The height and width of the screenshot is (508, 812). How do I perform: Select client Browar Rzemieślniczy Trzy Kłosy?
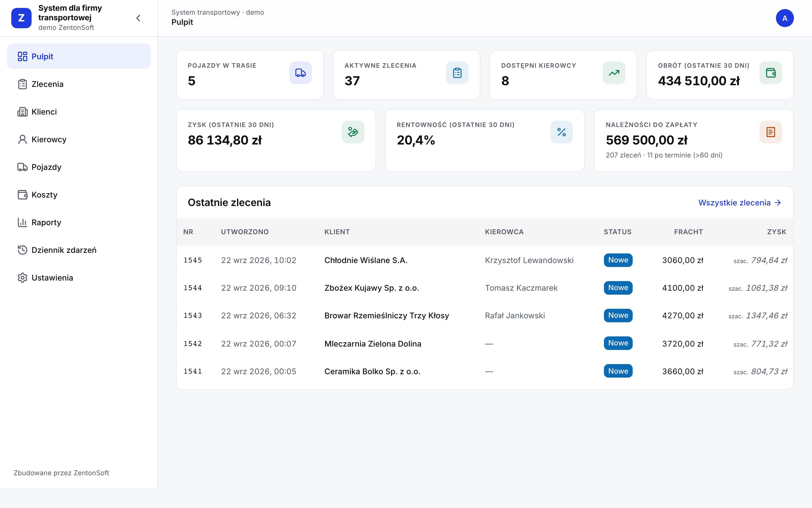tap(387, 316)
